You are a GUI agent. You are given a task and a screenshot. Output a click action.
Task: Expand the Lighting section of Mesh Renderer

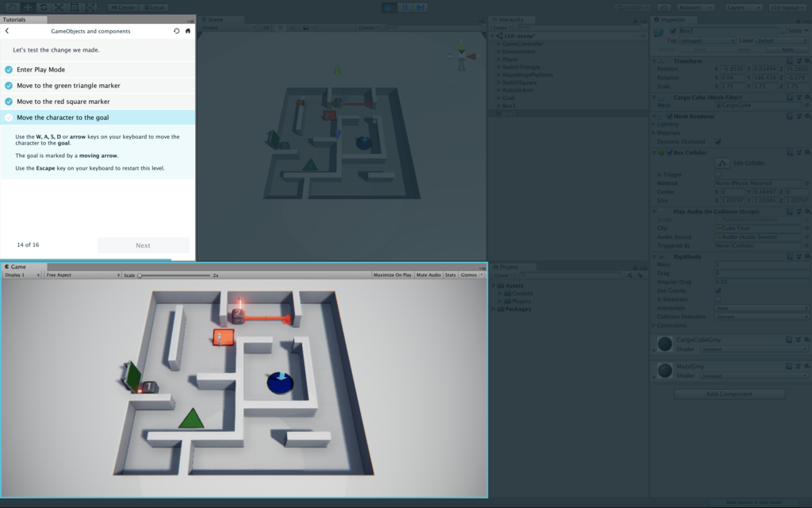[654, 125]
